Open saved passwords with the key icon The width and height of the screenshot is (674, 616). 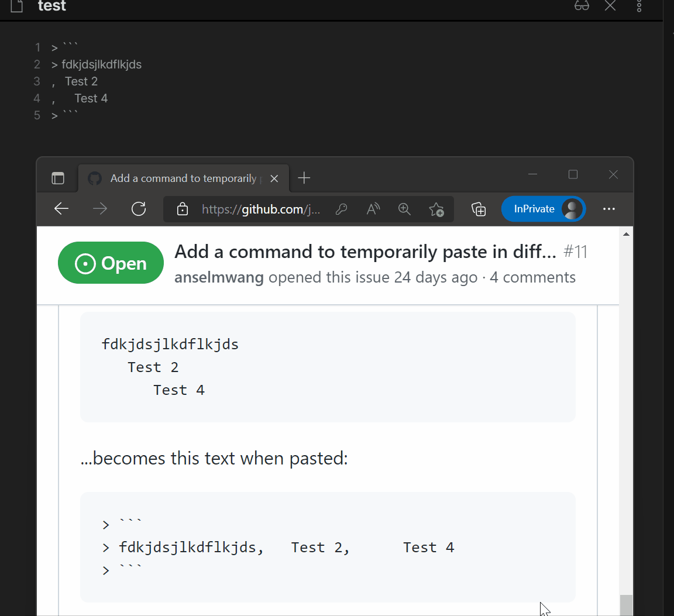tap(342, 209)
